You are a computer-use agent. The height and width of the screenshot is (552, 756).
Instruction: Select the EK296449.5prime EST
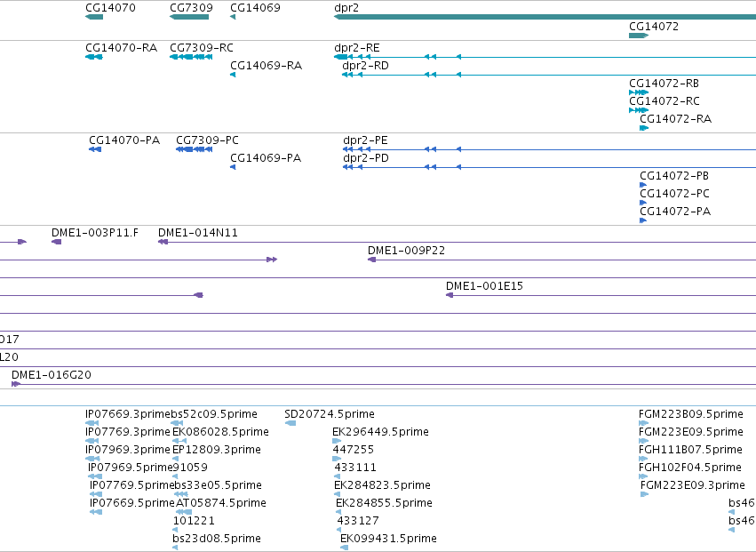point(337,441)
